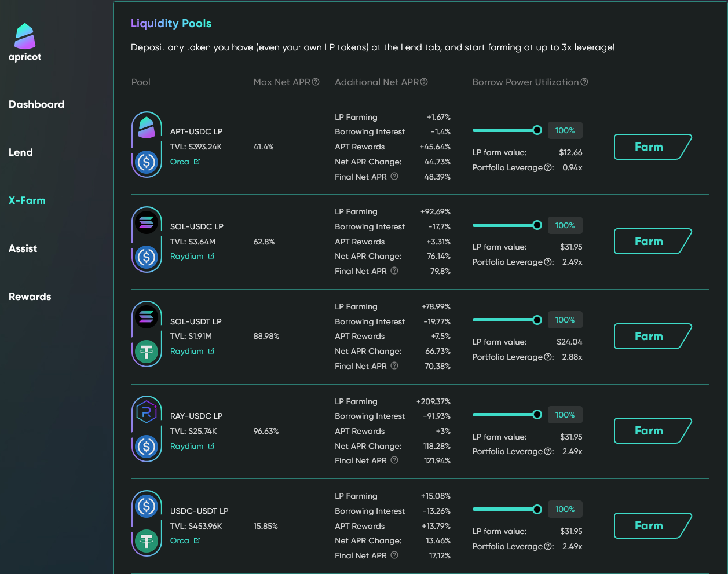Click the Apricot logo icon

pyautogui.click(x=25, y=36)
